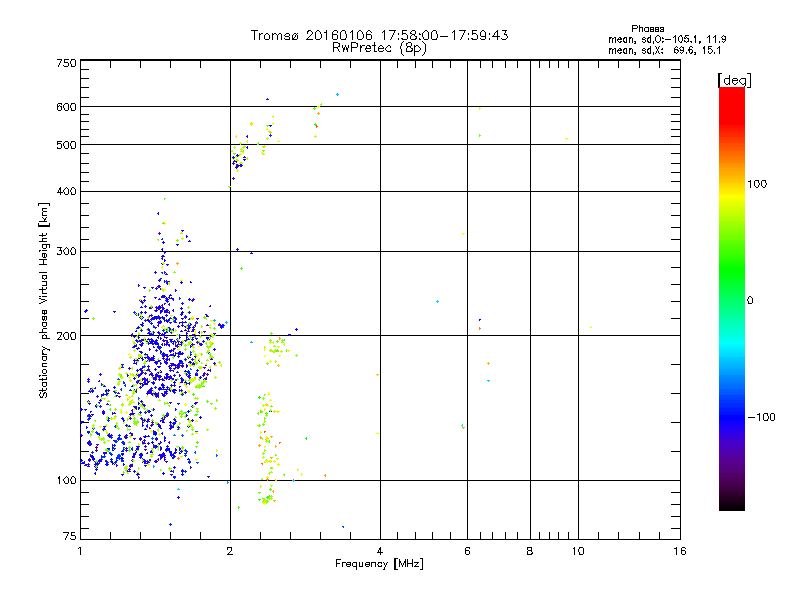Click the green zero region of the color bar

tap(732, 300)
